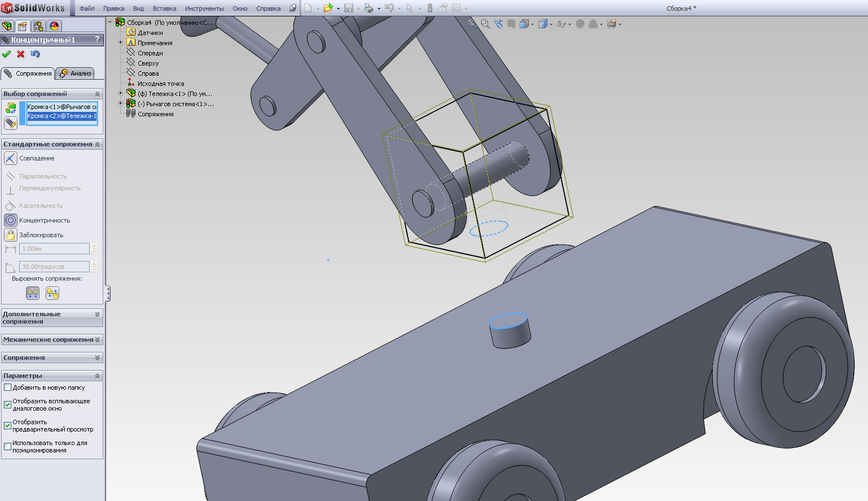
Task: Open the Справка menu
Action: tap(269, 8)
